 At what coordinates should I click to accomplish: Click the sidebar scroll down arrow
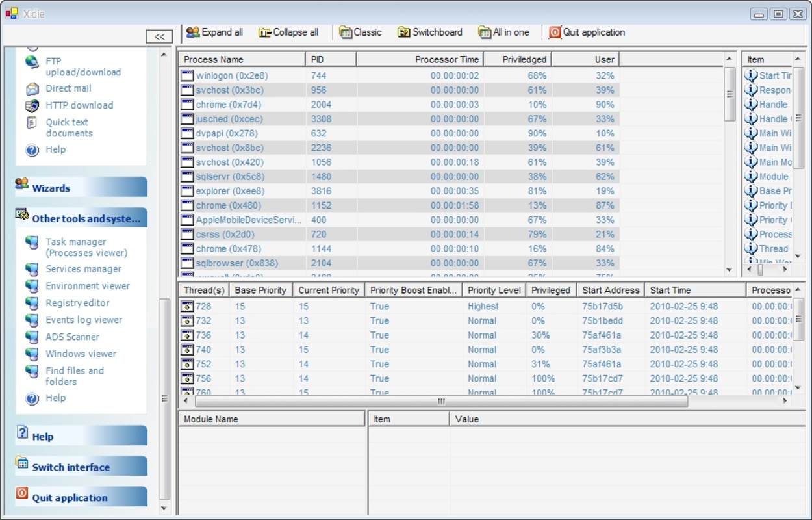point(164,508)
